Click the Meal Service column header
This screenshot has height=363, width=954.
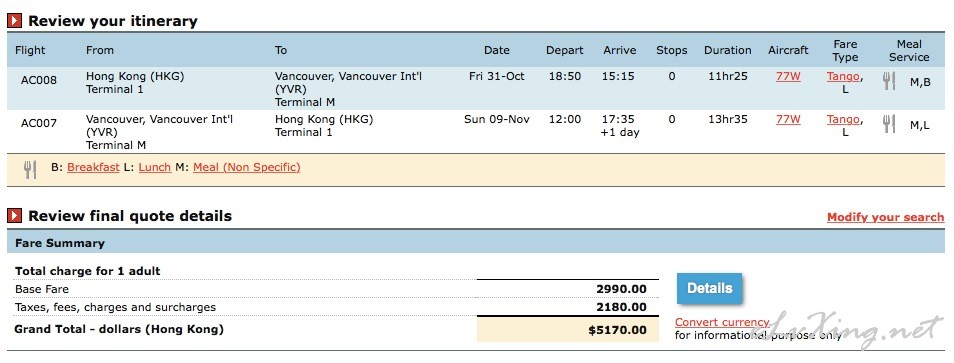click(x=909, y=50)
